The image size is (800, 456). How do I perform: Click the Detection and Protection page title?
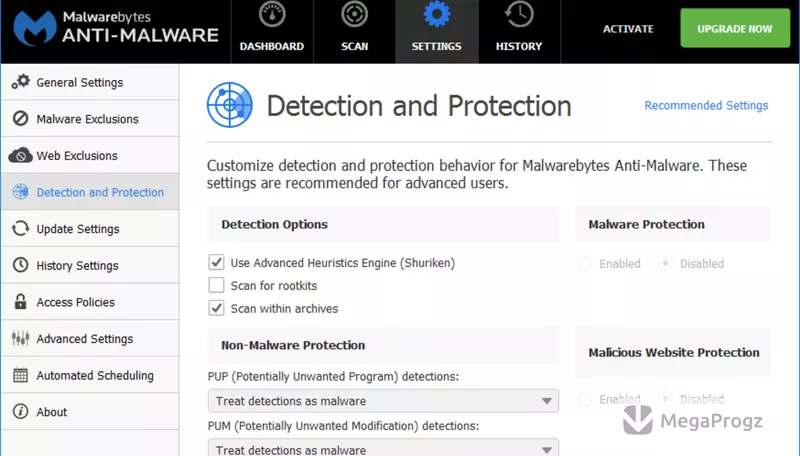coord(419,106)
